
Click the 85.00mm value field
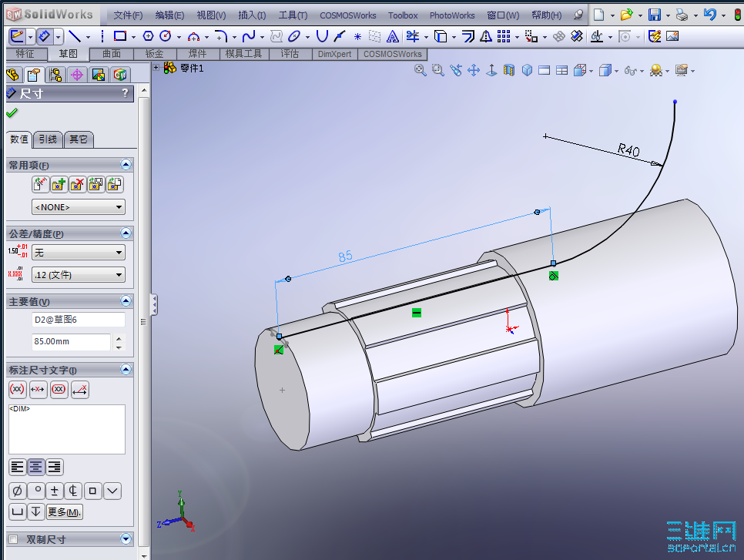coord(71,341)
